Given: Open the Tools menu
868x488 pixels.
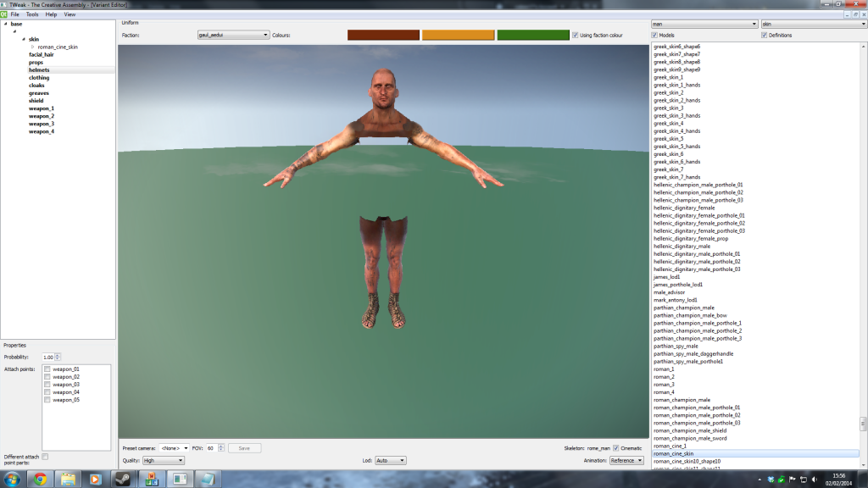Looking at the screenshot, I should pyautogui.click(x=32, y=14).
